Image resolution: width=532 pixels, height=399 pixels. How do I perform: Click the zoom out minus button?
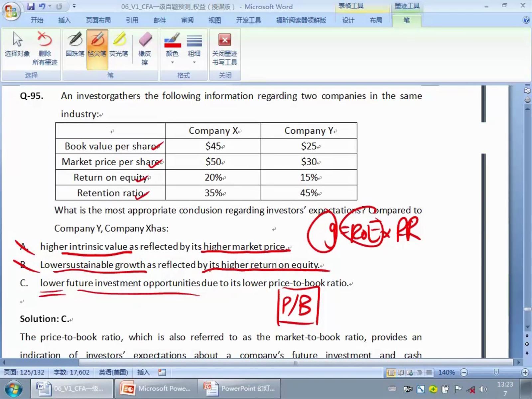point(464,372)
